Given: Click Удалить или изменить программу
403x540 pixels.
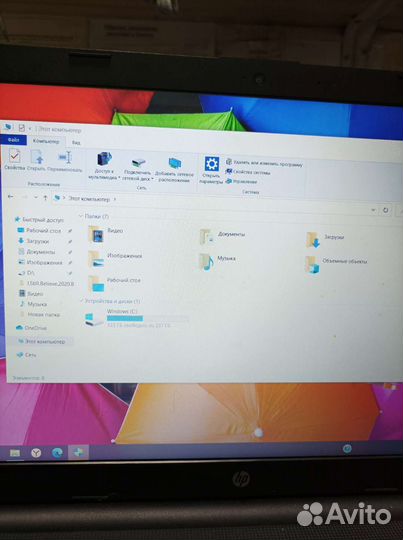Looking at the screenshot, I should [x=265, y=163].
